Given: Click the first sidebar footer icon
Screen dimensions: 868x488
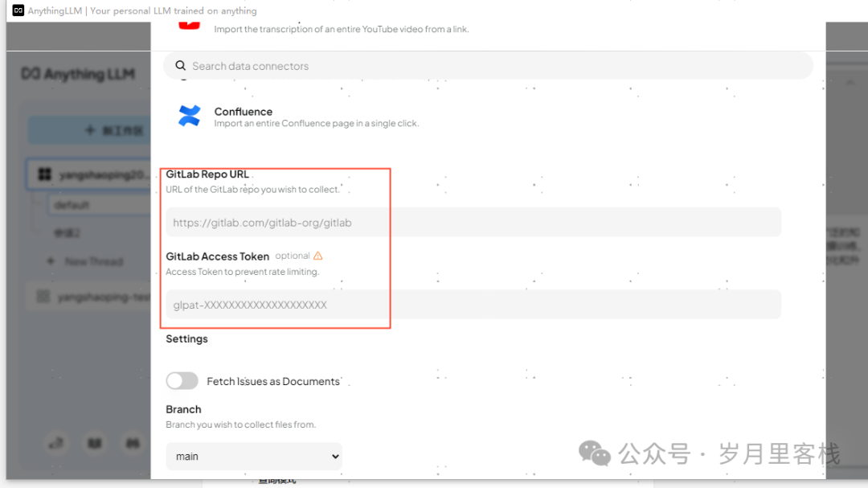Looking at the screenshot, I should coord(56,443).
